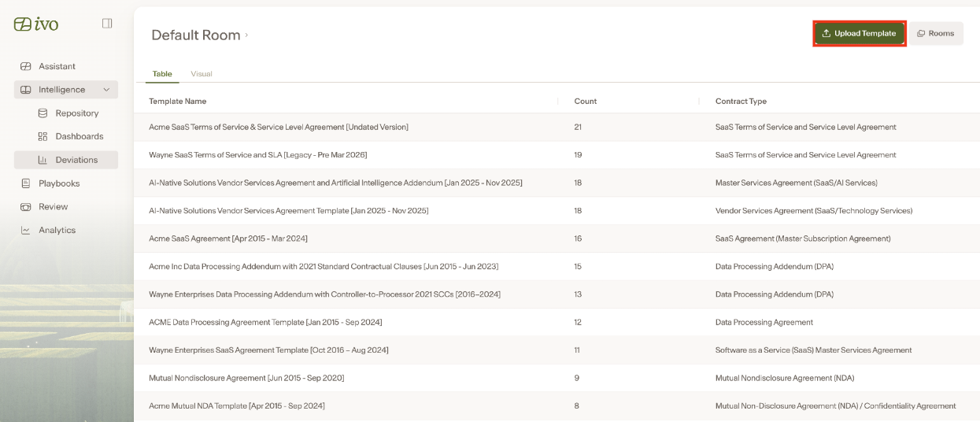Viewport: 980px width, 422px height.
Task: Sort by the Count column header
Action: [x=586, y=101]
